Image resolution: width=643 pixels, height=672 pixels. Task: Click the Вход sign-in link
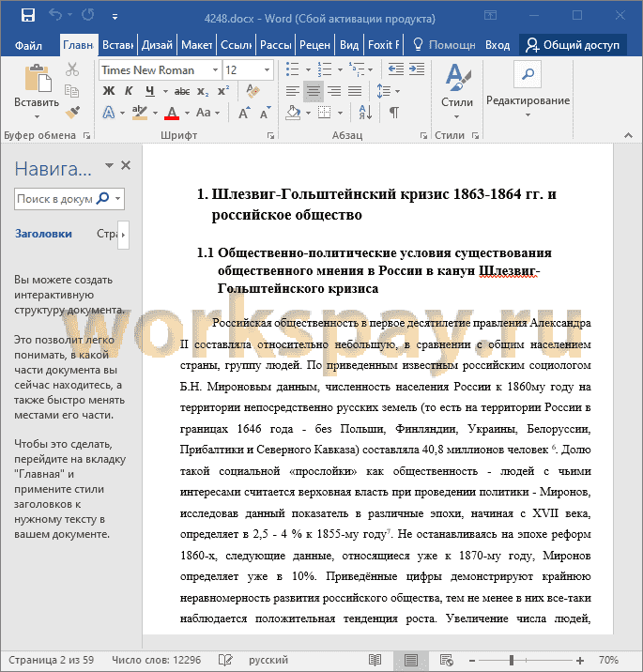[498, 45]
